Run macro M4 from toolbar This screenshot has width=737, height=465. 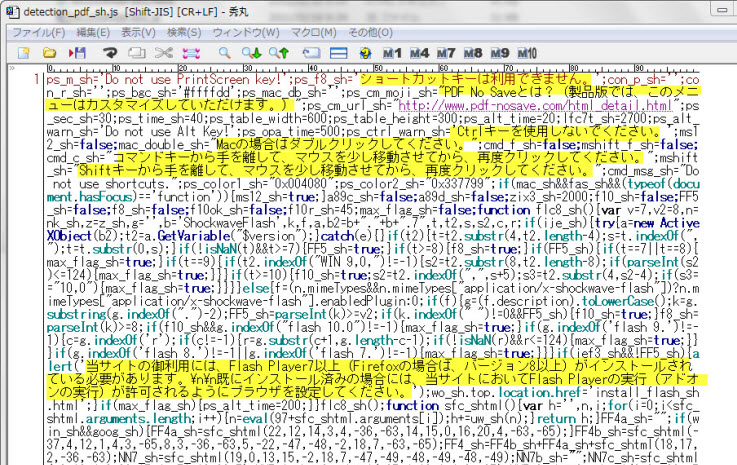419,53
